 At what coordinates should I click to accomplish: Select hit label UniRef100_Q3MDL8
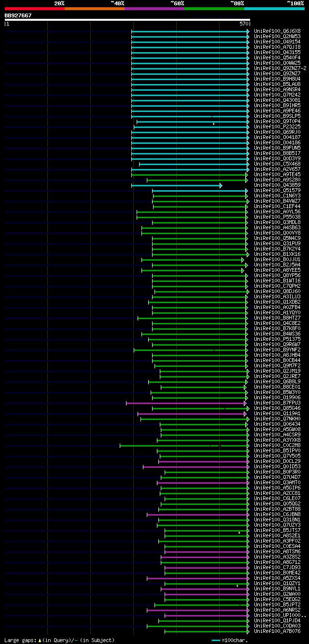pos(277,222)
